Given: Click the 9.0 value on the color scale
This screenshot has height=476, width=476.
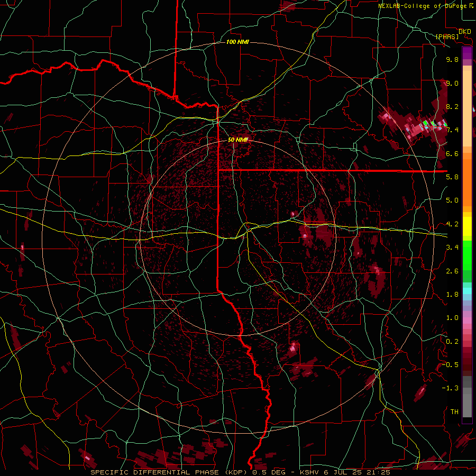Looking at the screenshot, I should [x=452, y=83].
